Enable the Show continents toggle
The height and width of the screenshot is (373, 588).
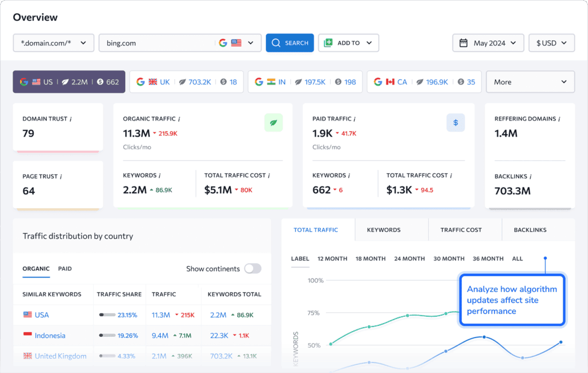tap(253, 269)
